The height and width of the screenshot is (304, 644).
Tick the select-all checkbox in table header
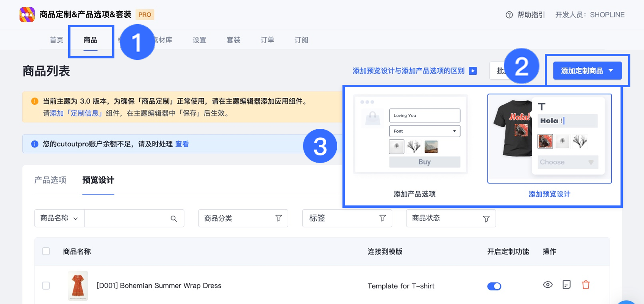(46, 251)
